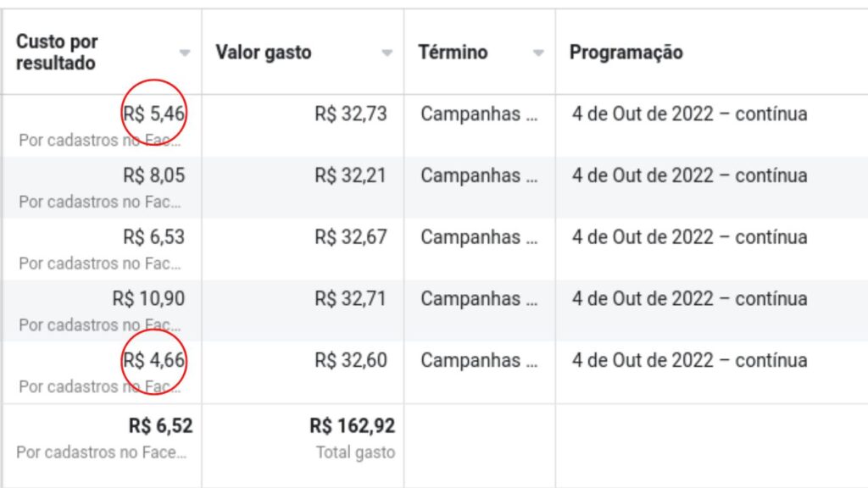
Task: Click the schedule date in the R$ 32,73 row
Action: [689, 114]
